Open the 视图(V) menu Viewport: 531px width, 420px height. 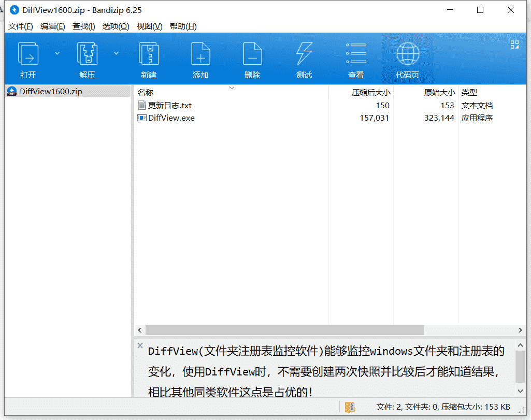click(x=149, y=26)
